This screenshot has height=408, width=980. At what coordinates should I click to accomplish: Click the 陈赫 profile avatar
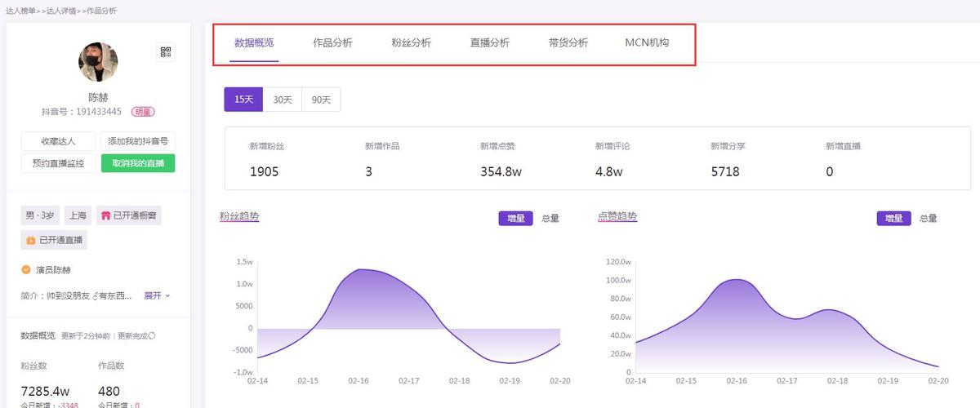pyautogui.click(x=98, y=62)
